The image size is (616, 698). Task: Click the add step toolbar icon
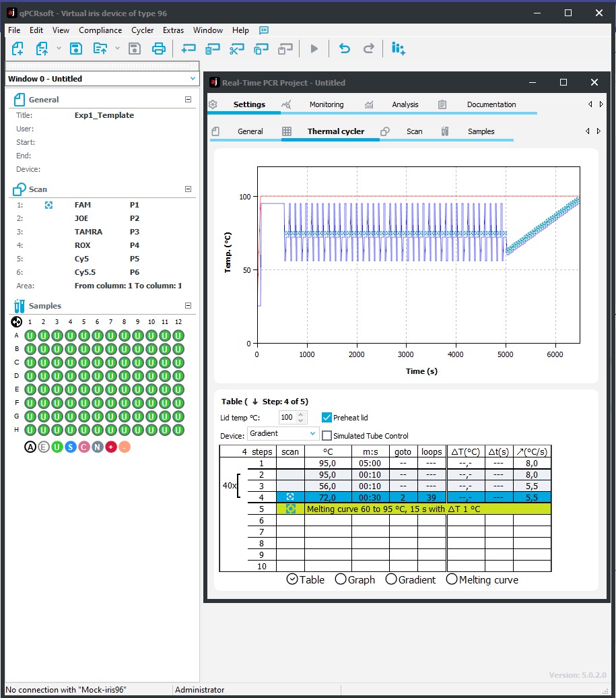pyautogui.click(x=189, y=49)
